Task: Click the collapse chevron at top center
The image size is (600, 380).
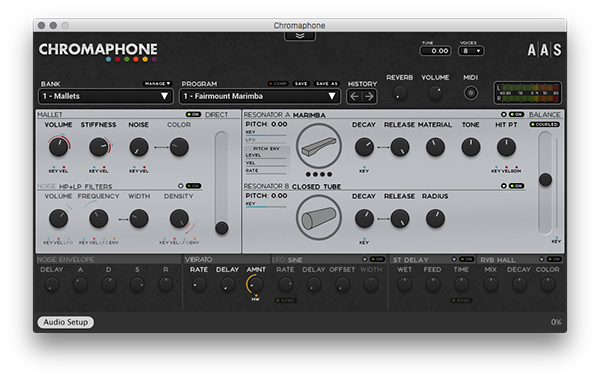Action: pos(300,36)
